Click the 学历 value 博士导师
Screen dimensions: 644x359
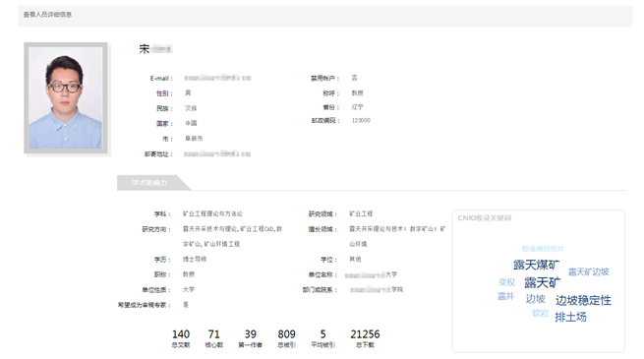click(x=195, y=260)
